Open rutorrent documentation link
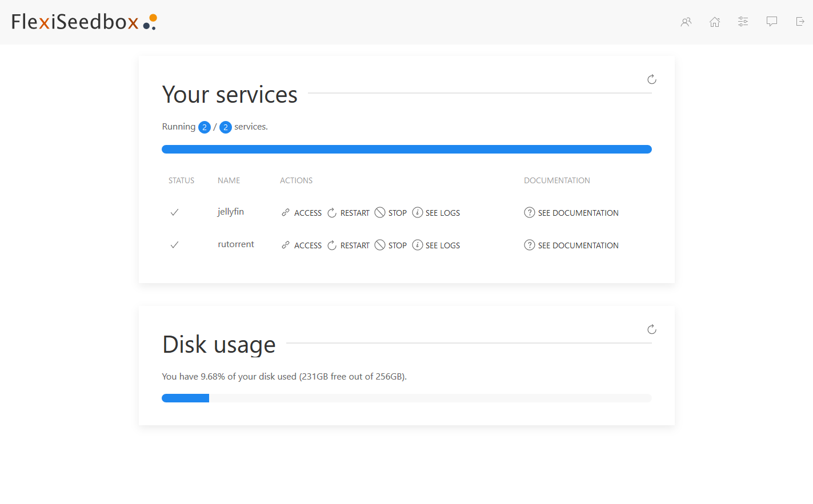Image resolution: width=813 pixels, height=504 pixels. (571, 245)
